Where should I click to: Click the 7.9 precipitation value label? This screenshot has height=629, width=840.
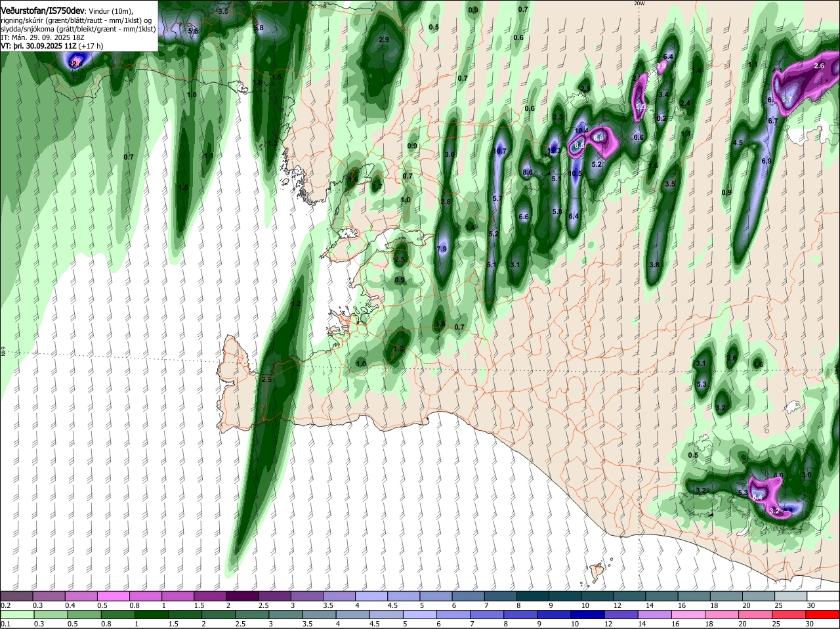pos(442,249)
